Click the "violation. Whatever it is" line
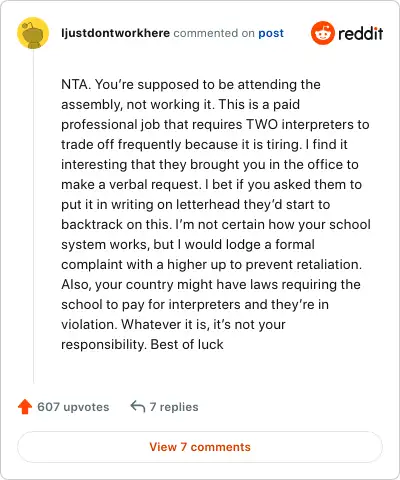Image resolution: width=400 pixels, height=480 pixels. pos(173,324)
